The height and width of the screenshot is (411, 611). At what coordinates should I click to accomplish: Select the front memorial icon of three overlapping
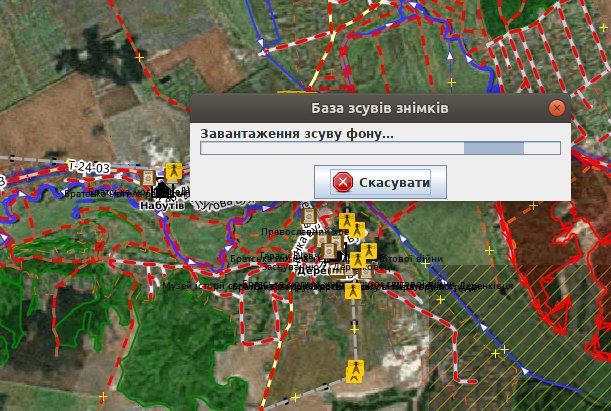pyautogui.click(x=329, y=251)
